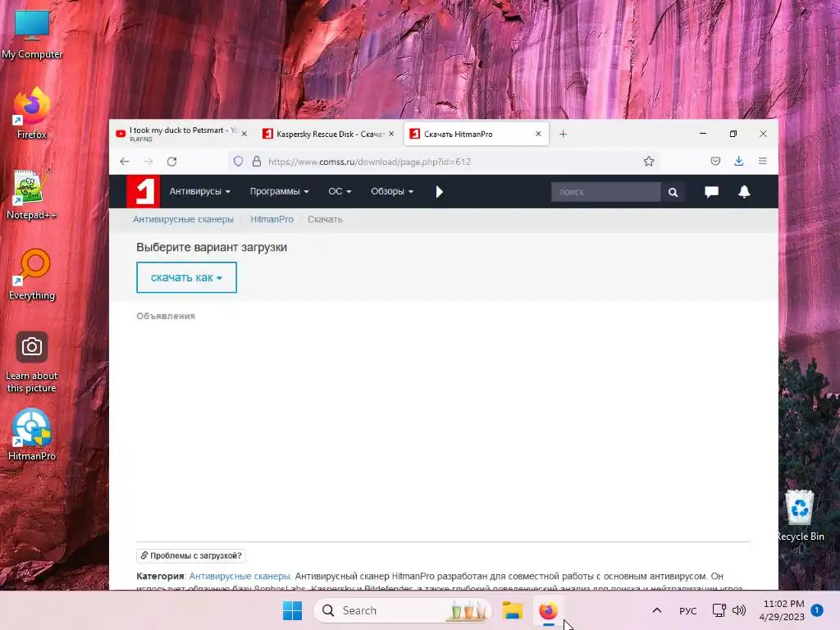Click the browser forward arrow
This screenshot has height=630, width=840.
pos(148,162)
